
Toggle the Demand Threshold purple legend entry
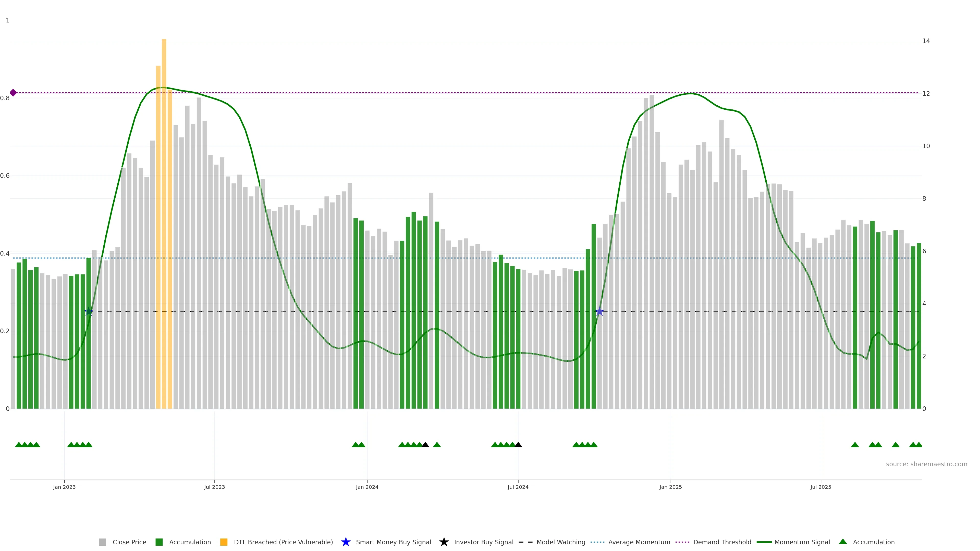click(682, 542)
